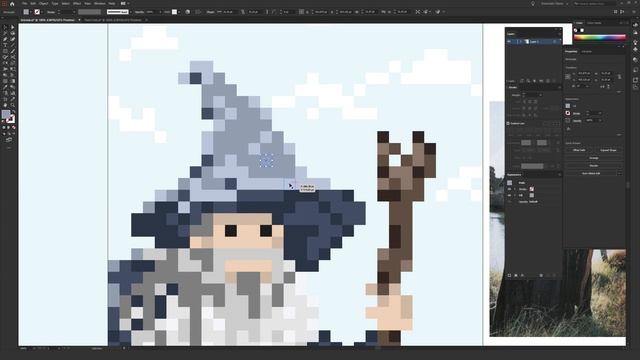Click the Start Global Edit button
Image resolution: width=640 pixels, height=360 pixels.
(591, 173)
